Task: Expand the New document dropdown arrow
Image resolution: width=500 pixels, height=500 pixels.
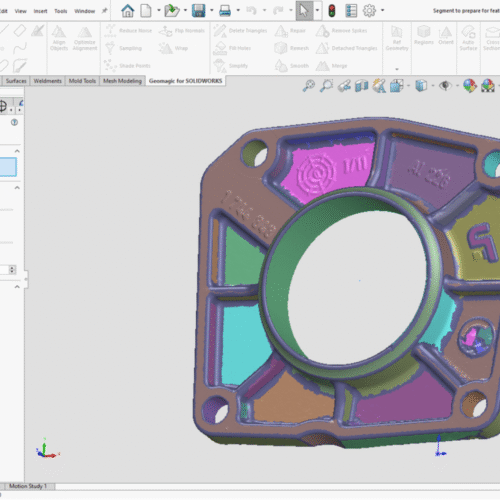Action: click(x=159, y=10)
